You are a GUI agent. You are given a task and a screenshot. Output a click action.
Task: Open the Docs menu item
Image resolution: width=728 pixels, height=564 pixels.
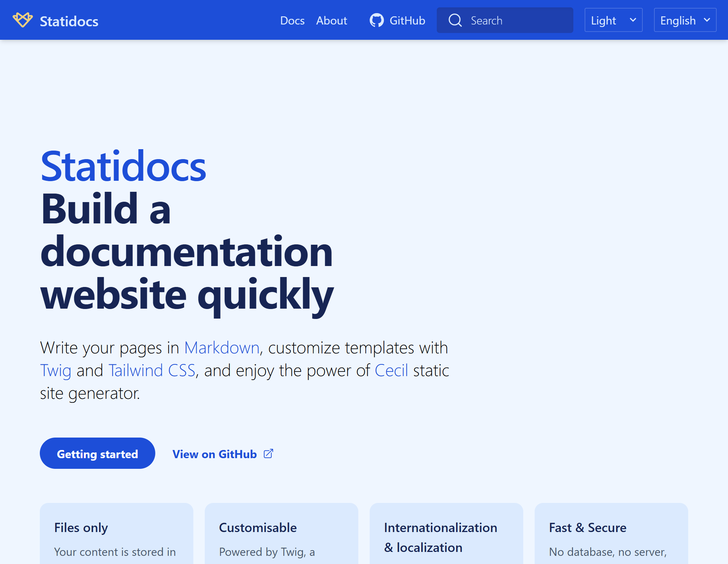292,20
